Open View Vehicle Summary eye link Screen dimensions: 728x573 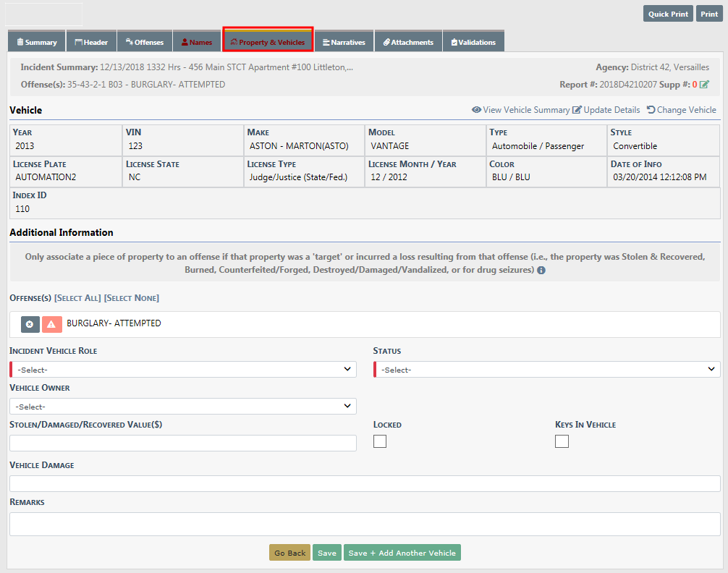click(x=520, y=110)
